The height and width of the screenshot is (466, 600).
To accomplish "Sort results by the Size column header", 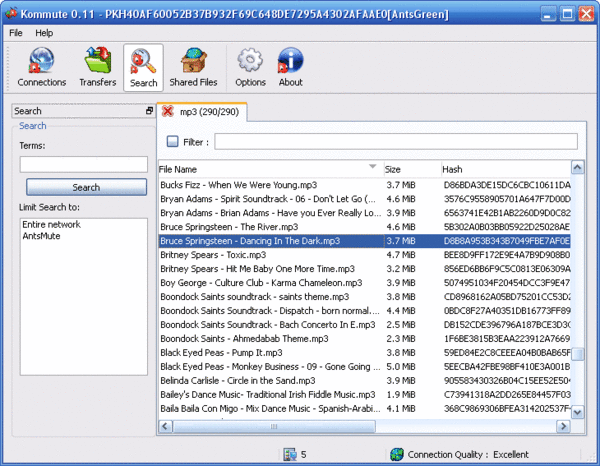I will pos(412,169).
